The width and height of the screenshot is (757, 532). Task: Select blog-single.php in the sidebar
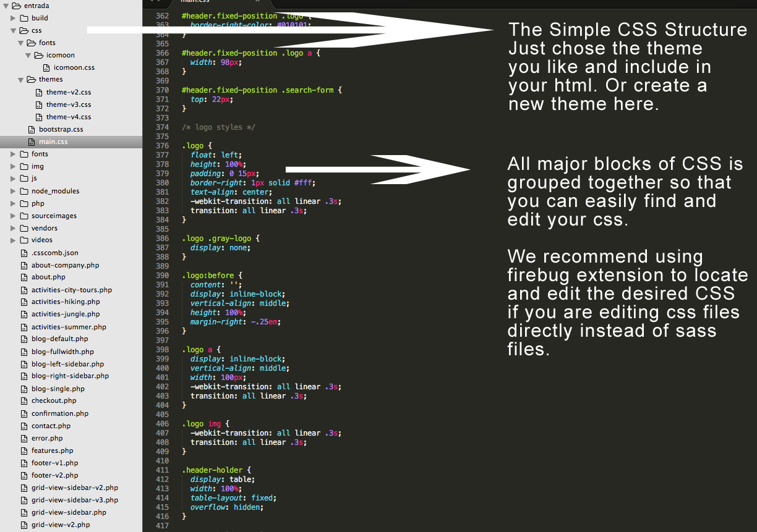pos(58,389)
